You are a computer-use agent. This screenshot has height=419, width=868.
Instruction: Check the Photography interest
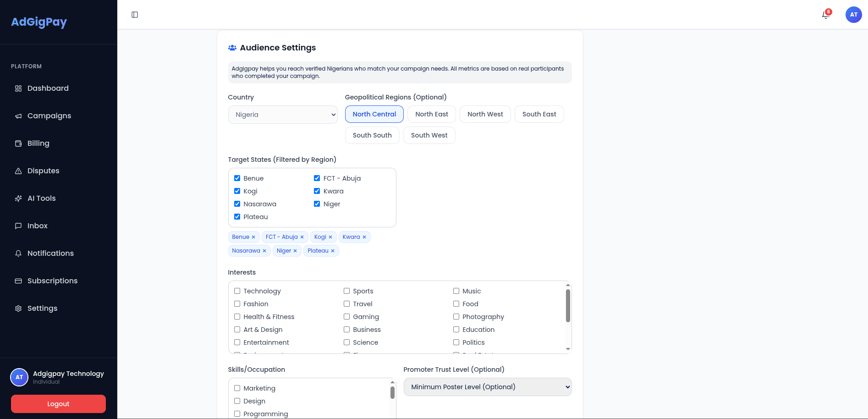456,317
